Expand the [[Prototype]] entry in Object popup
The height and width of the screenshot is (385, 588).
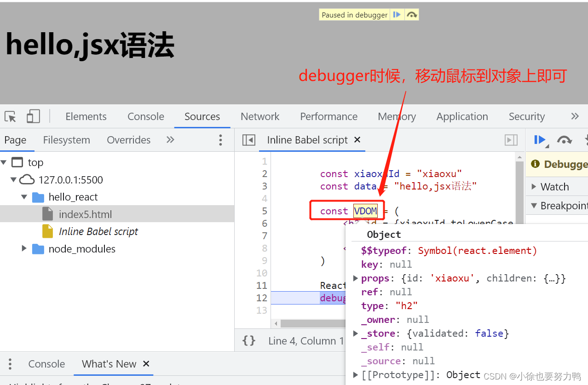pos(355,375)
